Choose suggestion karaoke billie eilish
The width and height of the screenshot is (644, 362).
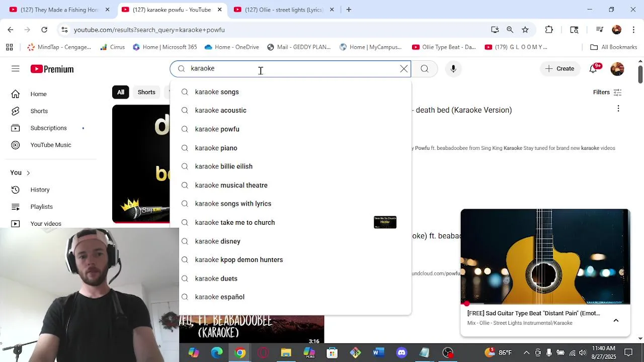(290, 166)
